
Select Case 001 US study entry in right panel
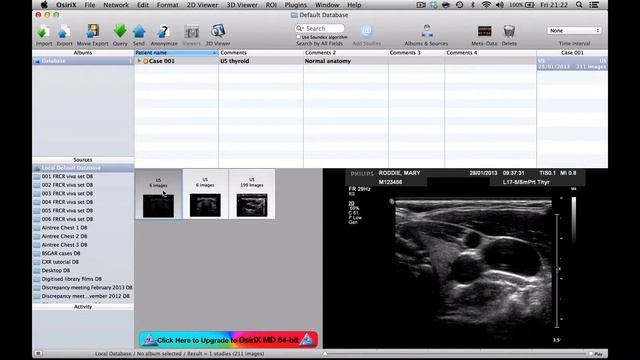pos(572,64)
